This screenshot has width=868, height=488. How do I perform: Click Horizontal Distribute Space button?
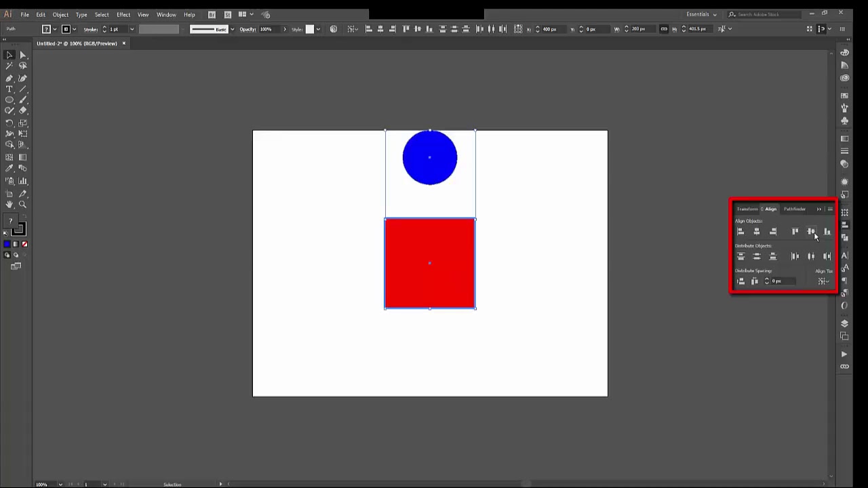[x=754, y=281]
